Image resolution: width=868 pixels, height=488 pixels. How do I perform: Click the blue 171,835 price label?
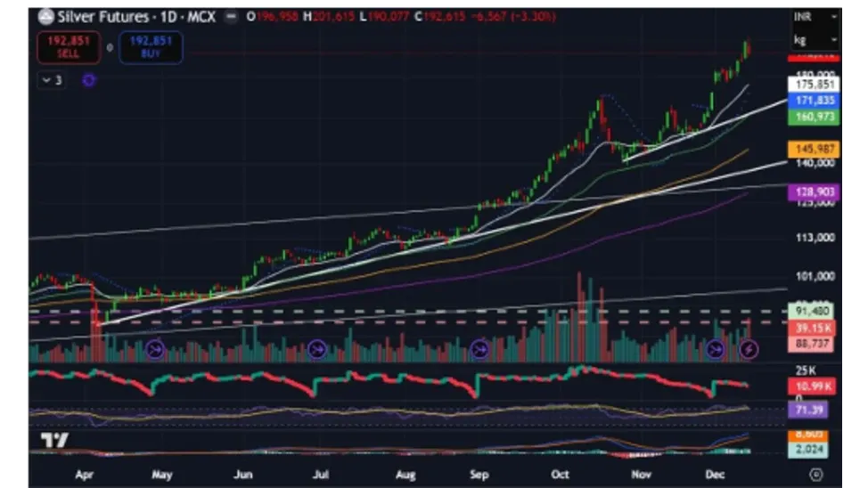[814, 101]
